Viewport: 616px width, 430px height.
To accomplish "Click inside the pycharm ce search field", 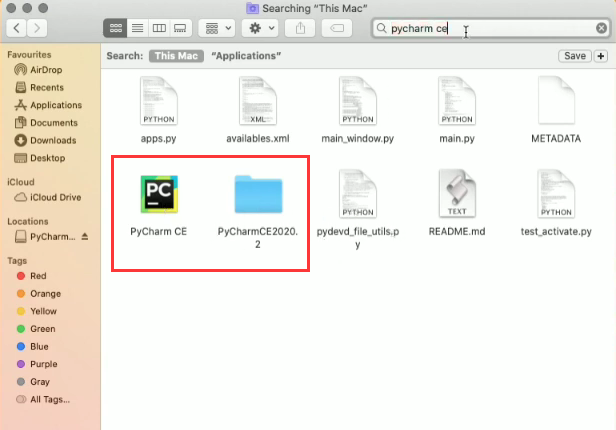I will pos(500,29).
